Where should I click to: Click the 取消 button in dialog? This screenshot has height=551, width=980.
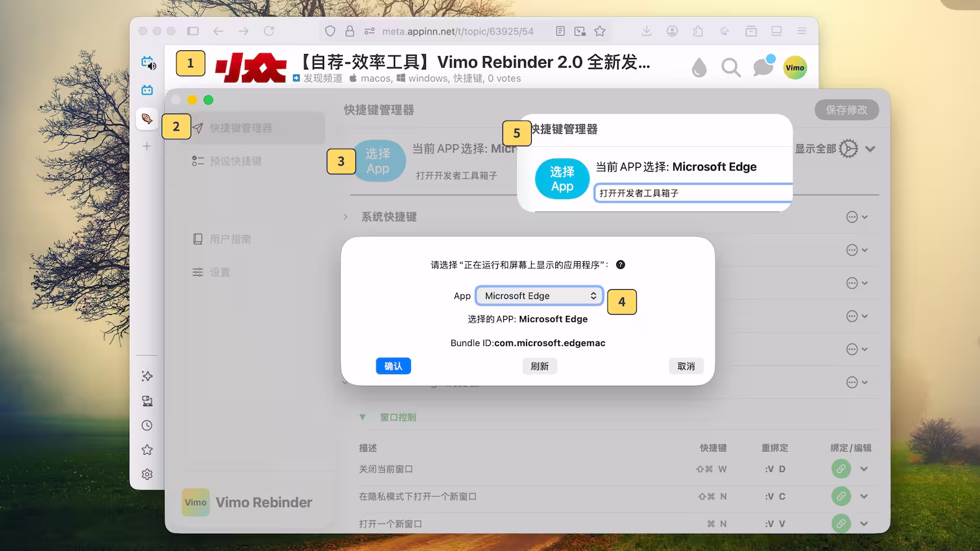coord(686,366)
